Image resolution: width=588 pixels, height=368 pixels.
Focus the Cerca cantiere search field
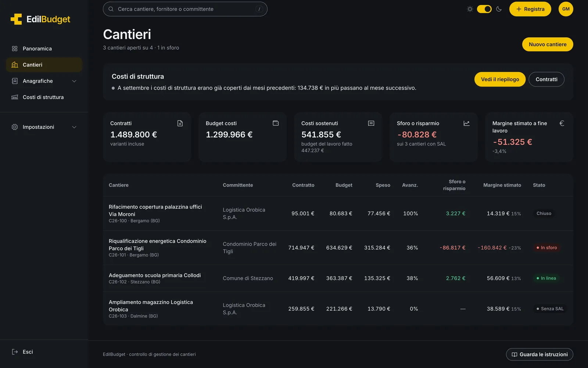185,9
